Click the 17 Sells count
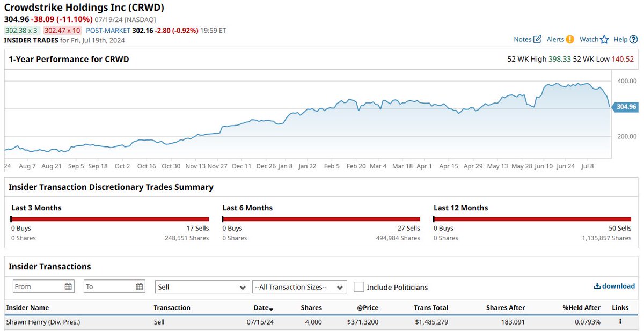The height and width of the screenshot is (331, 644). coord(197,228)
